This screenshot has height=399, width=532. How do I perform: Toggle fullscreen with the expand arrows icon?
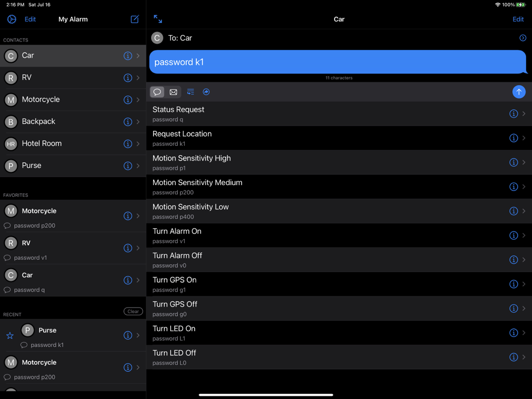pos(158,19)
